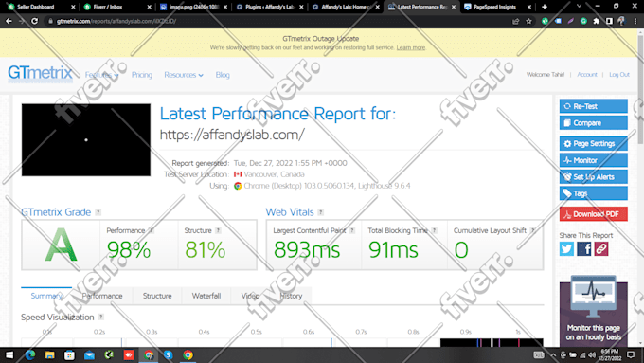Click the Log Out link
This screenshot has height=363, width=644.
point(619,75)
